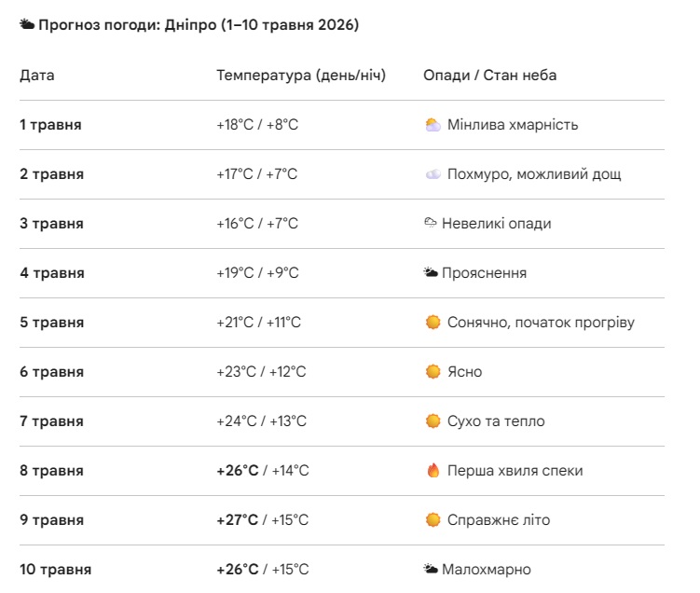Click the sun icon next to Ясно
The width and height of the screenshot is (700, 593).
click(x=432, y=372)
